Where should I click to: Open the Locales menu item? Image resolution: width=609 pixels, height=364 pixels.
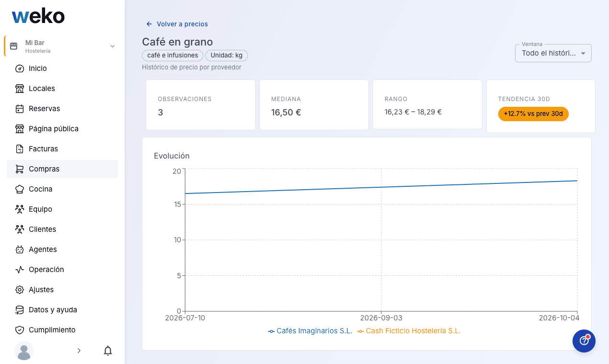coord(62,89)
